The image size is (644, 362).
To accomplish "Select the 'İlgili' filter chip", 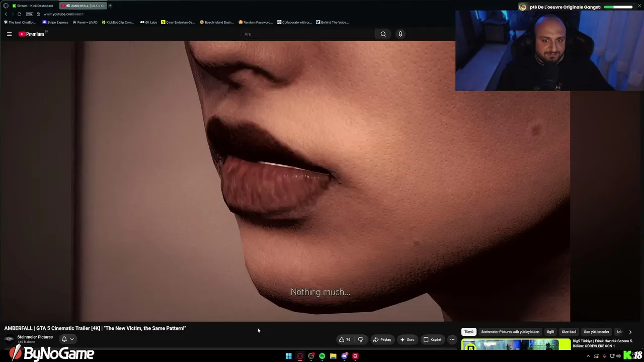I will pos(550,332).
